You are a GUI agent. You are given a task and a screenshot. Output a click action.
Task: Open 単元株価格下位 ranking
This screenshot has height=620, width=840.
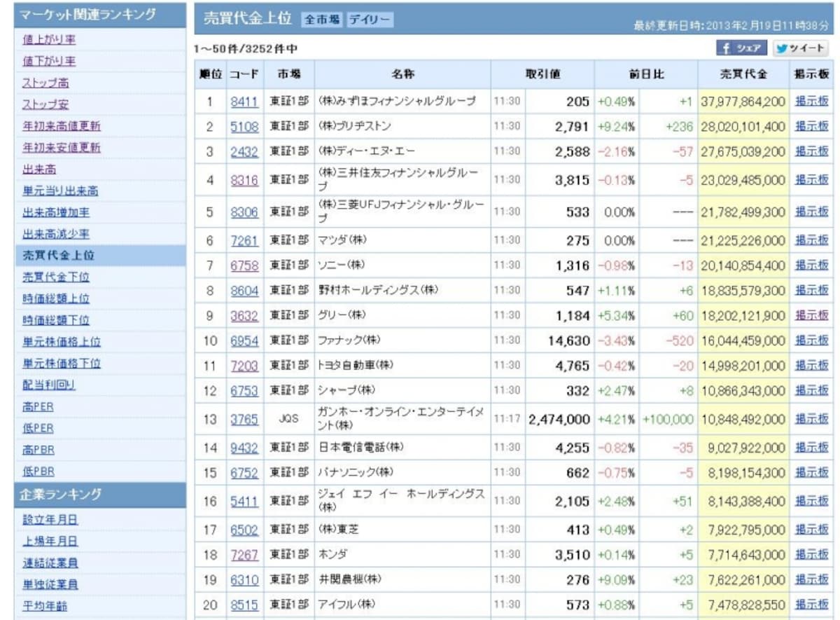tap(62, 363)
